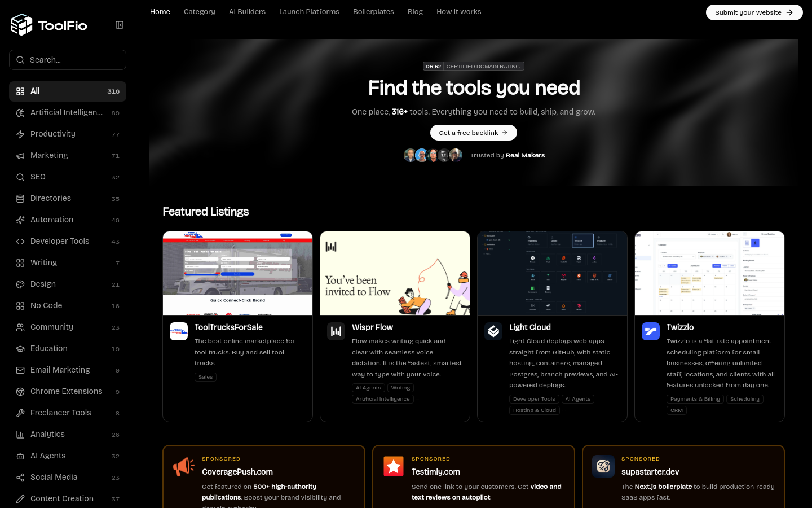Select Developer Tools tag on Light Cloud
The height and width of the screenshot is (508, 812).
(x=534, y=399)
